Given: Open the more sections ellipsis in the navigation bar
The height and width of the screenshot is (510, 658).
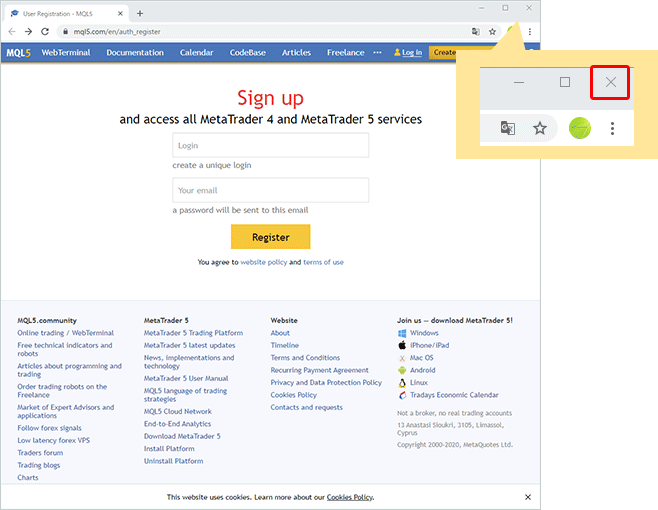Looking at the screenshot, I should 377,52.
